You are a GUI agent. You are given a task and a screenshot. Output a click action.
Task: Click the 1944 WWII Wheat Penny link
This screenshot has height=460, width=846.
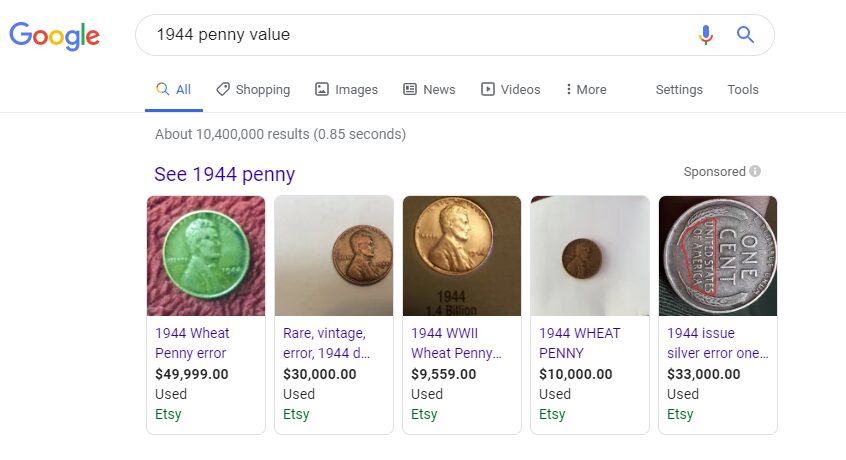click(457, 343)
